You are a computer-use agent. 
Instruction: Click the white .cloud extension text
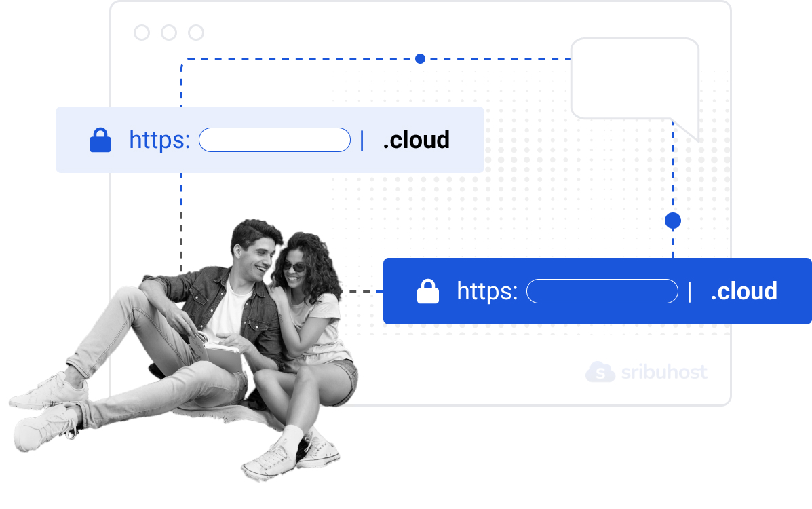coord(744,291)
